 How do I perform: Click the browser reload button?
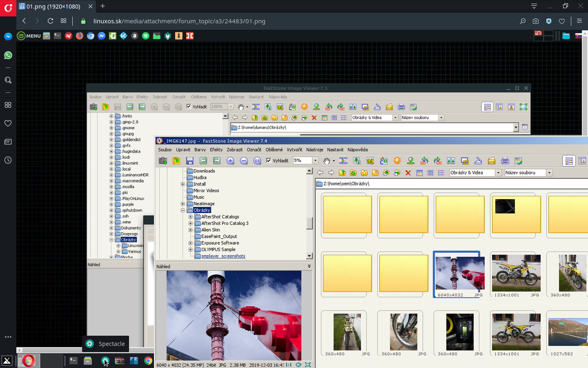(x=50, y=21)
